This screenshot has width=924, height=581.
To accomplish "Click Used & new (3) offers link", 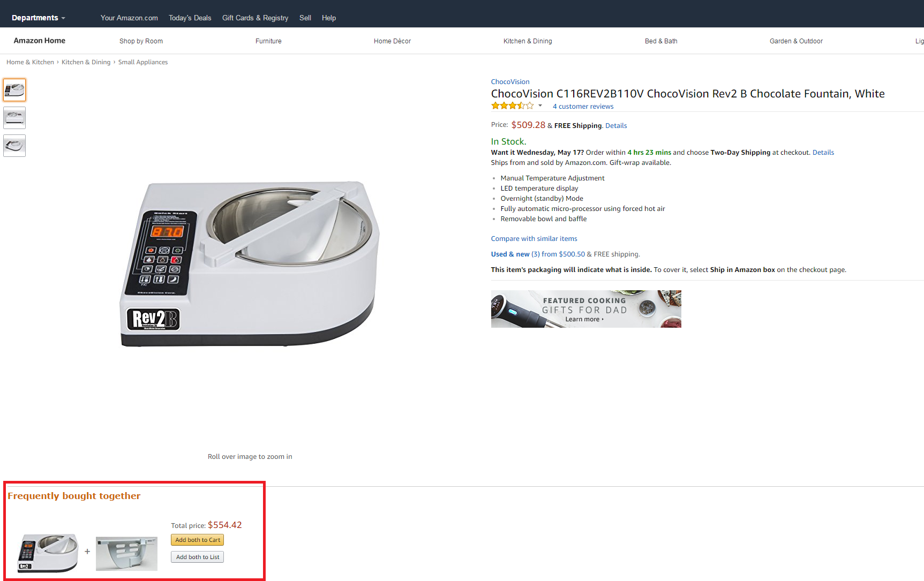I will [515, 254].
